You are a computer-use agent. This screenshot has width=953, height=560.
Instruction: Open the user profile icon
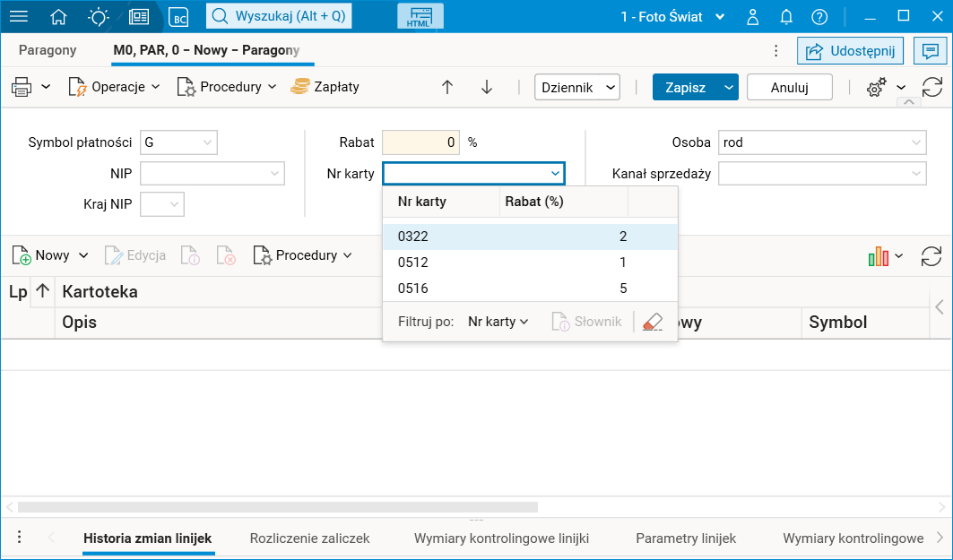[x=752, y=17]
